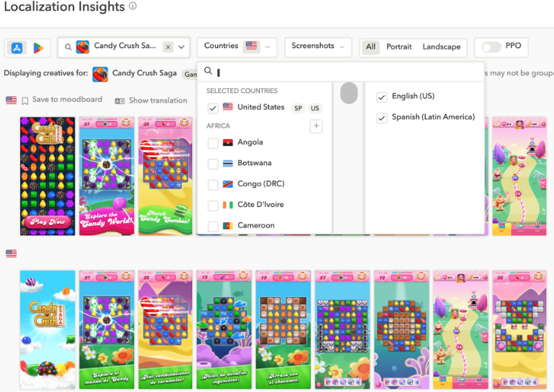The width and height of the screenshot is (554, 392).
Task: Clear the Candy Crush Saga selection
Action: pyautogui.click(x=168, y=47)
